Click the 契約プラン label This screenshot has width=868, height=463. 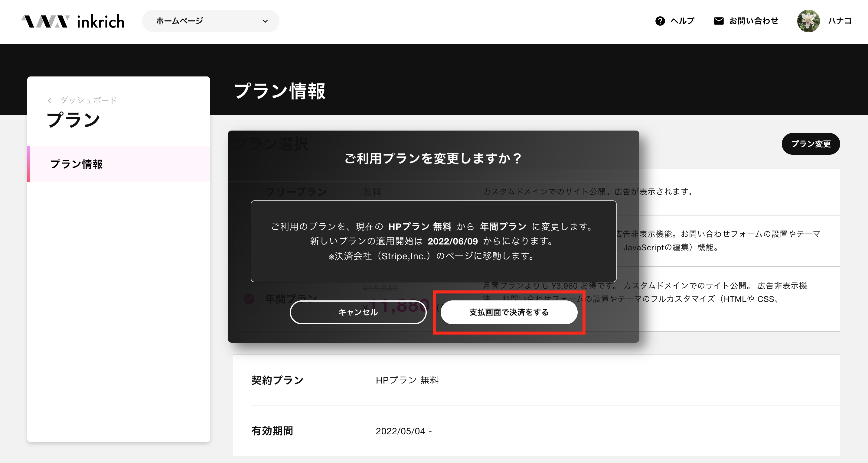[277, 380]
